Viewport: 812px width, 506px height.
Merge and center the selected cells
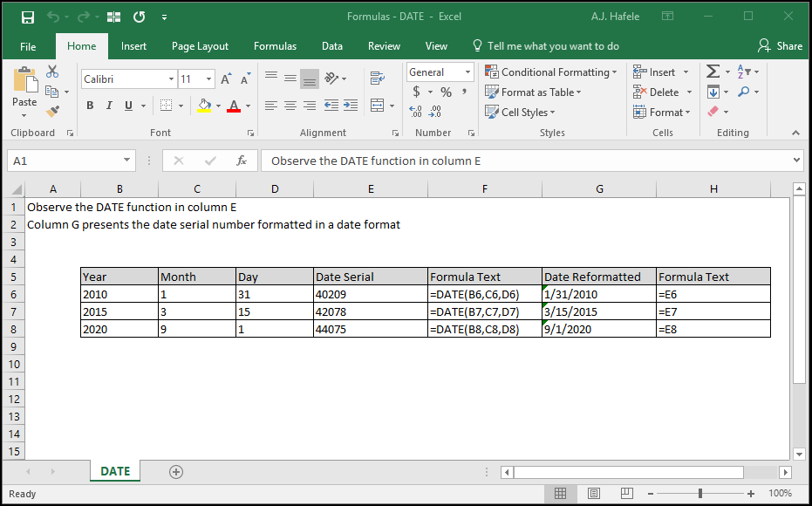coord(378,106)
